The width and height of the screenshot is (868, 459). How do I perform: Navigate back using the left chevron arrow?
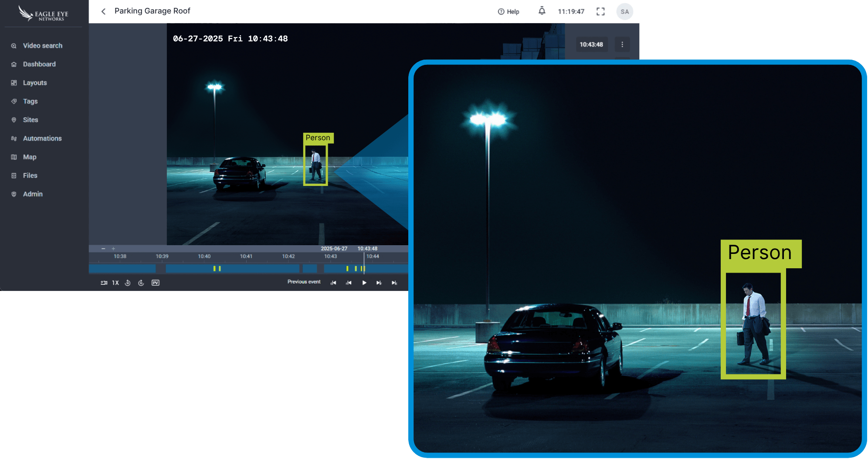[x=103, y=11]
